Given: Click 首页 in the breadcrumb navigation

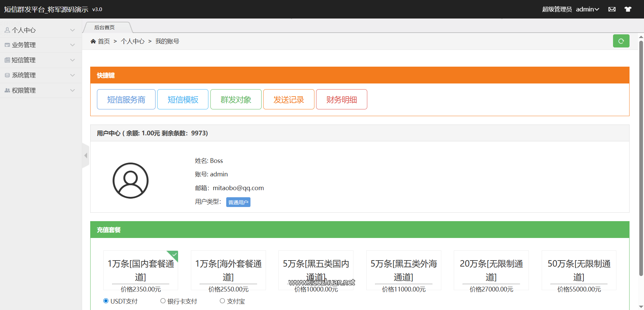Looking at the screenshot, I should click(103, 41).
